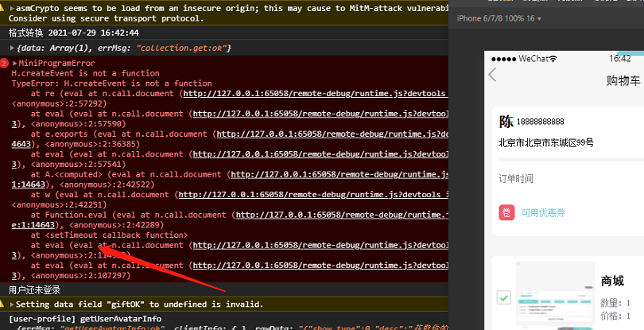This screenshot has height=330, width=644.
Task: Expand the collection.get:ok data object
Action: click(x=12, y=48)
